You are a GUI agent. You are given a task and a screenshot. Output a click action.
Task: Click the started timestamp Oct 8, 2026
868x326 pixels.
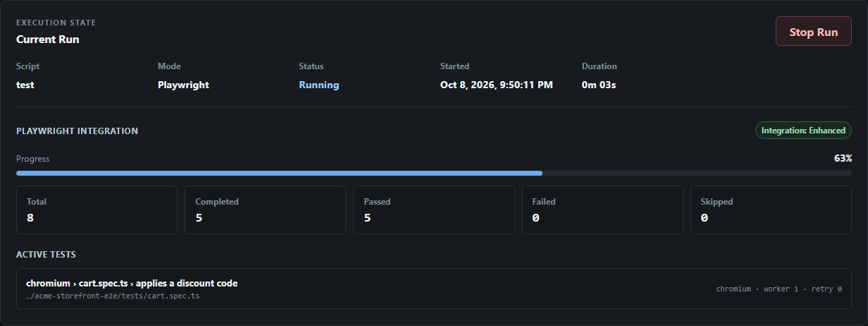point(497,85)
